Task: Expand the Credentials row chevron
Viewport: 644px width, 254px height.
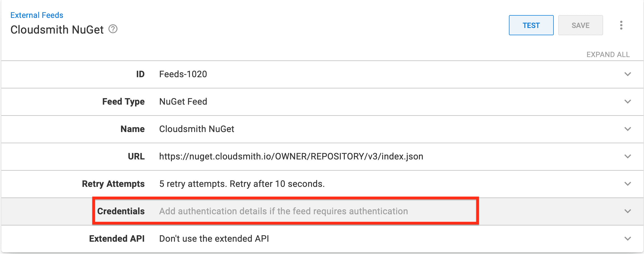Action: click(628, 211)
